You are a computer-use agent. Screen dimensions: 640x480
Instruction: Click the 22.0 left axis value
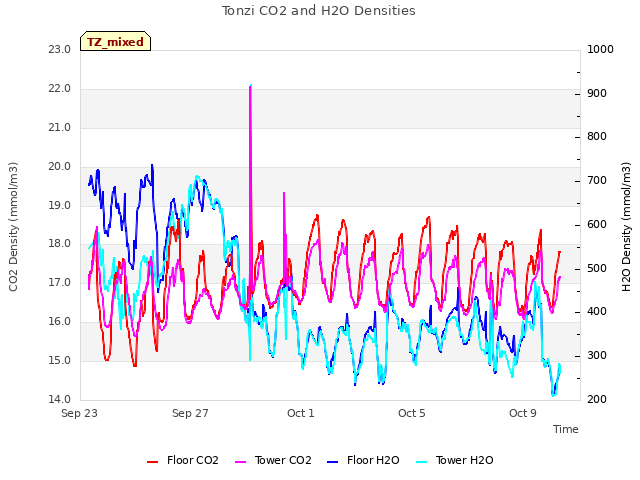point(60,89)
